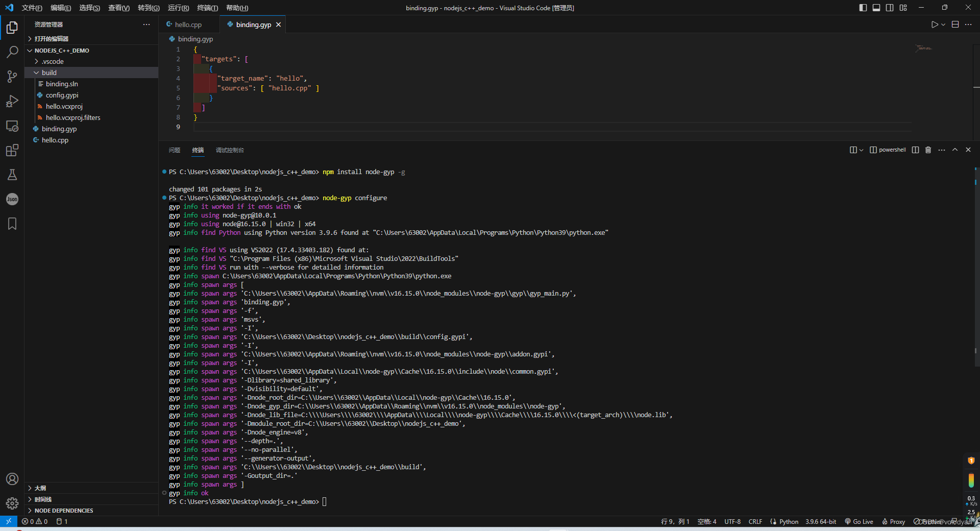The width and height of the screenshot is (980, 531).
Task: Split the terminal panel
Action: 915,150
